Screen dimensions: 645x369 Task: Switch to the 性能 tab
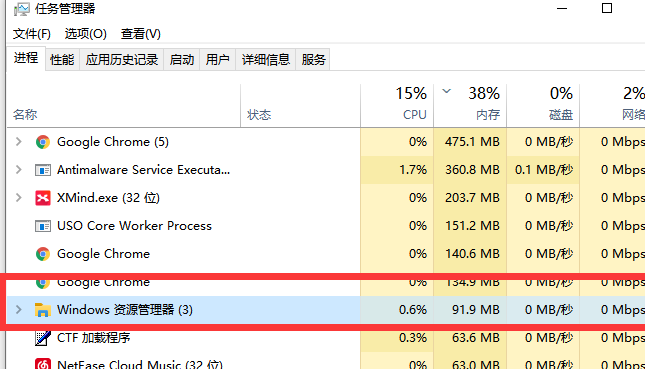coord(62,60)
